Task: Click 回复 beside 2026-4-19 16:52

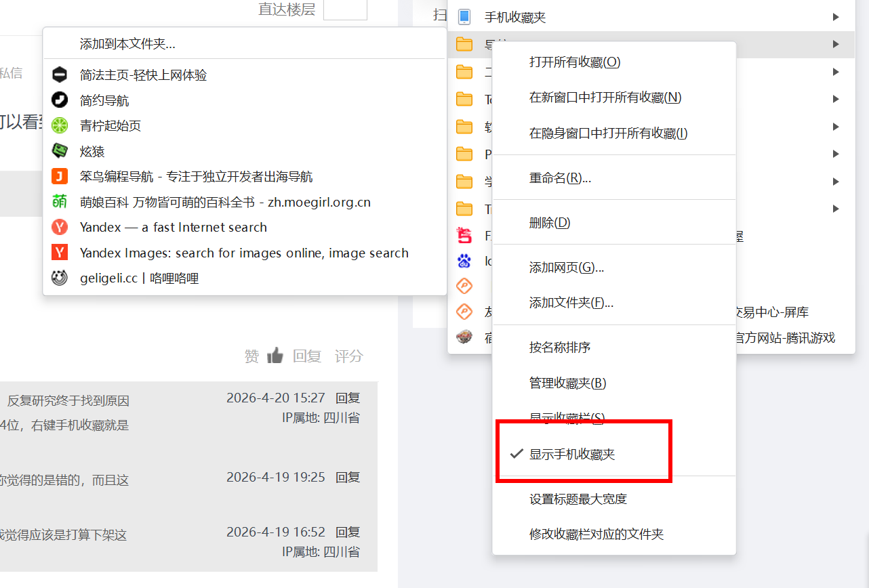Action: click(x=348, y=532)
